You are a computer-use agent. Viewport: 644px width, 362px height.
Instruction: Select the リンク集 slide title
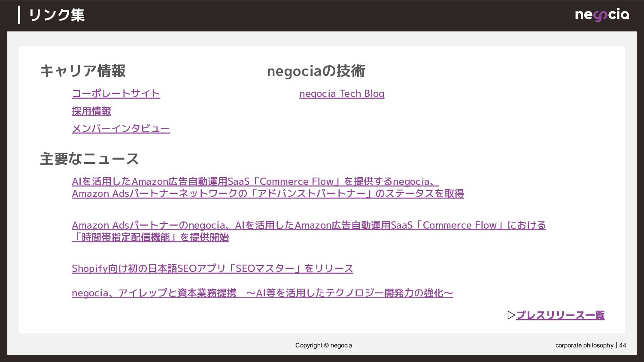[57, 15]
